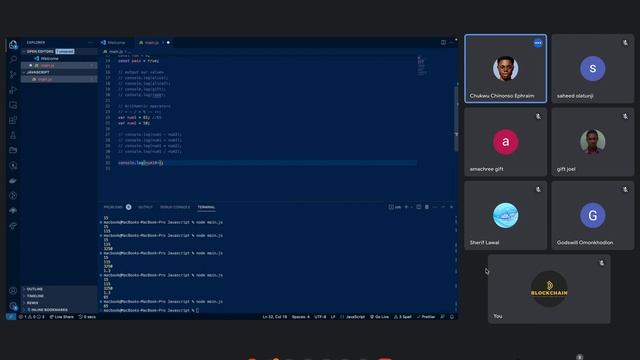Select Godswill Omonkhodion participant tile

point(593,216)
